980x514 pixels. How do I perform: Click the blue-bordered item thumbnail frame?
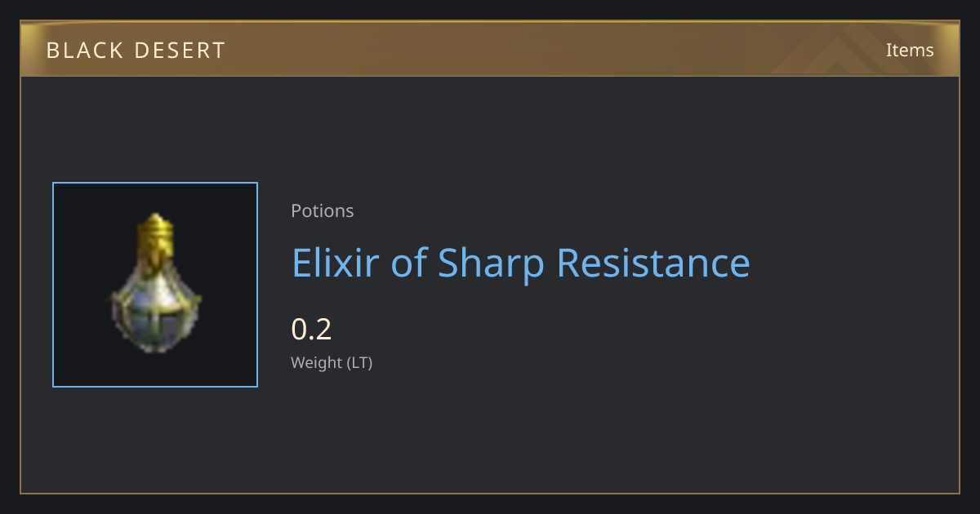(155, 285)
